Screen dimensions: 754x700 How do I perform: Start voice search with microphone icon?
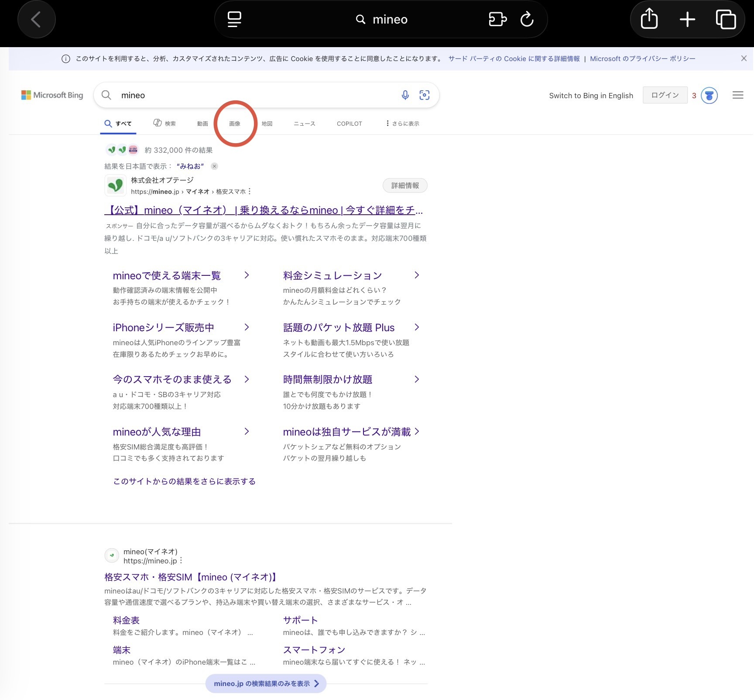coord(405,95)
